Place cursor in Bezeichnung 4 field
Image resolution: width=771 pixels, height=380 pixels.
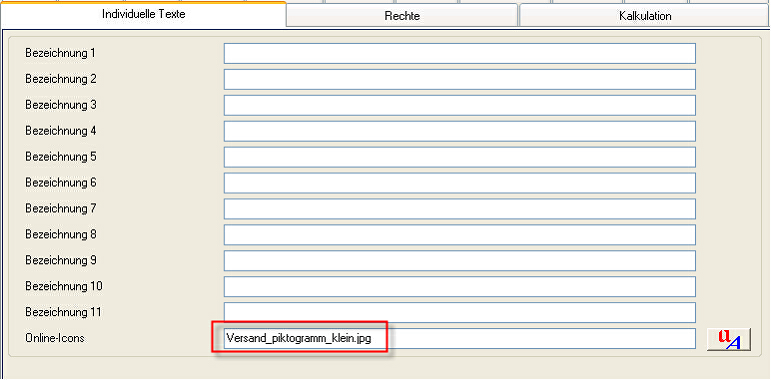[x=460, y=131]
